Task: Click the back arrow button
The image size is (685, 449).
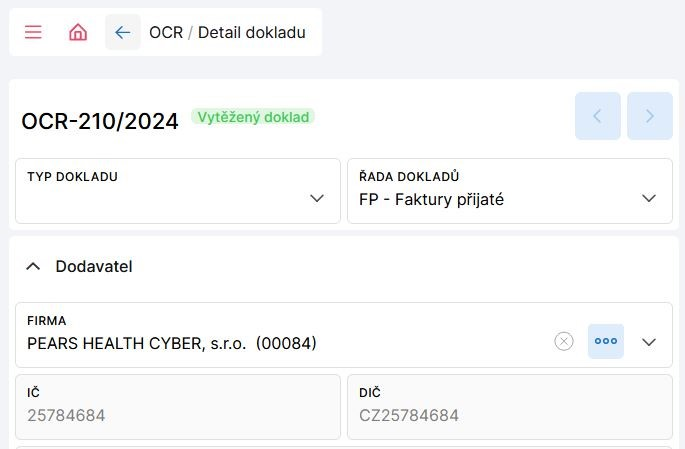Action: (123, 32)
